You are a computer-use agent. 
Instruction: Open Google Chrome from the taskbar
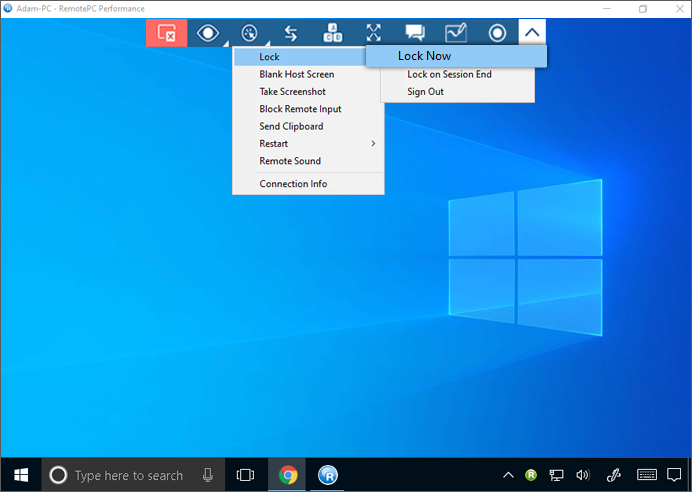click(x=287, y=475)
